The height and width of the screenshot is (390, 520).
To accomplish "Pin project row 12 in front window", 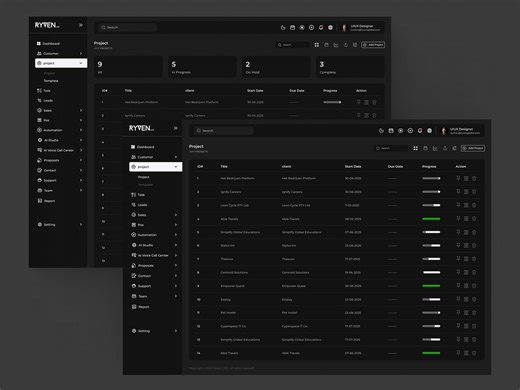I will 458,326.
